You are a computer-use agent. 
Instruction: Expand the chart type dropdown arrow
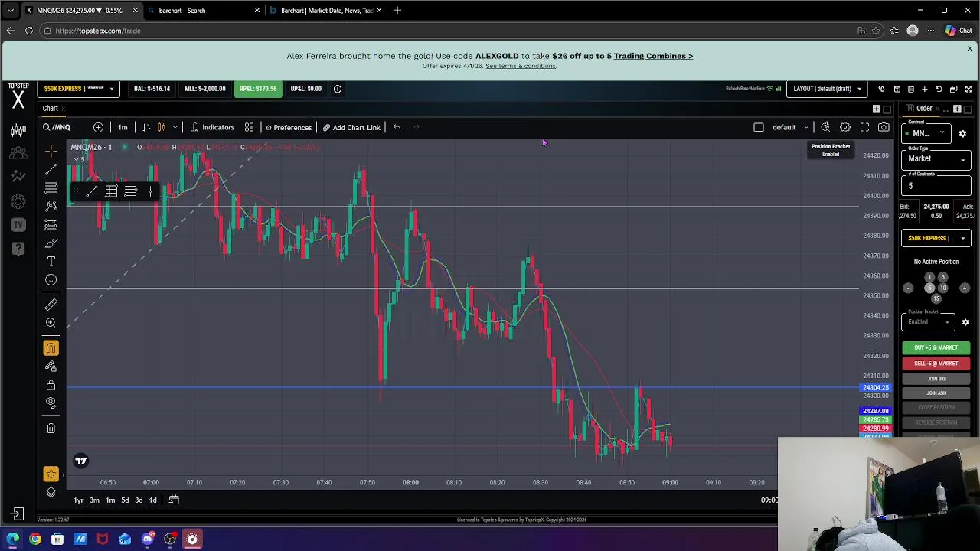click(x=175, y=127)
